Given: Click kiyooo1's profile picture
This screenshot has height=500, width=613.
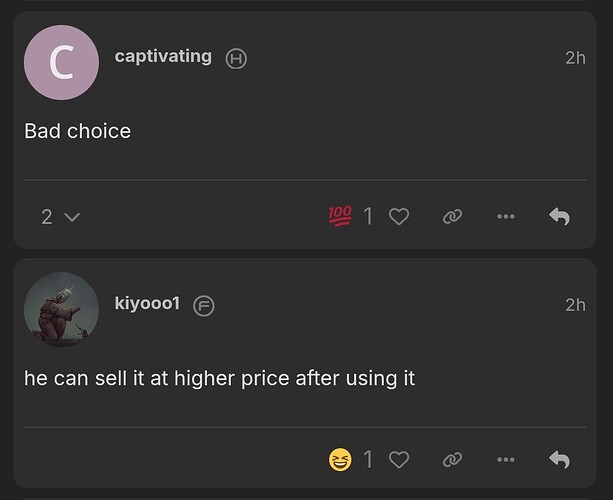Looking at the screenshot, I should (x=61, y=309).
